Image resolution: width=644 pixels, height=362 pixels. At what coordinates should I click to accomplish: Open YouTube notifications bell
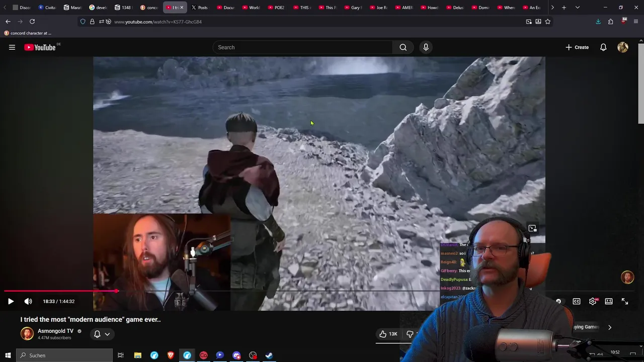click(x=603, y=47)
